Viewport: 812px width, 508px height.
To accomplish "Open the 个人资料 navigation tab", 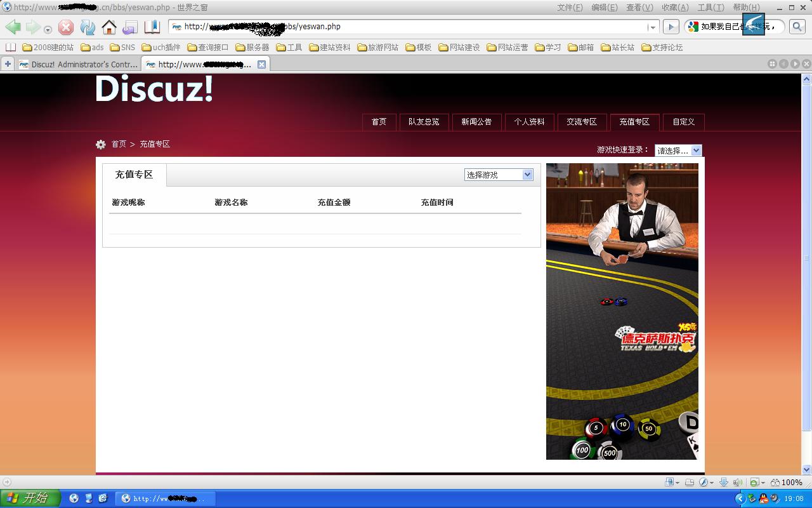I will [529, 122].
